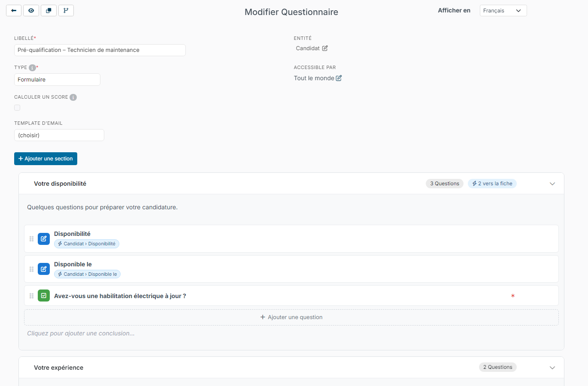Click the Libellé input field
588x386 pixels.
pos(100,50)
